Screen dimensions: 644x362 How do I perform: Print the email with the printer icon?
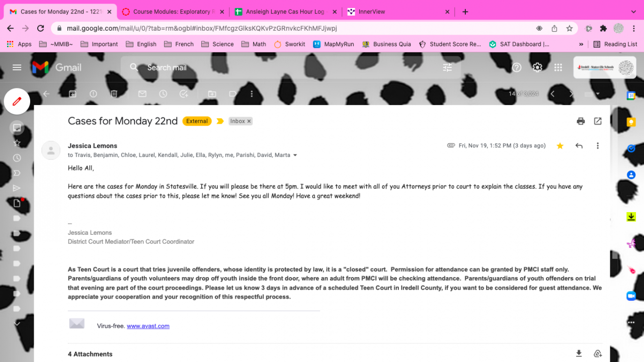(581, 121)
